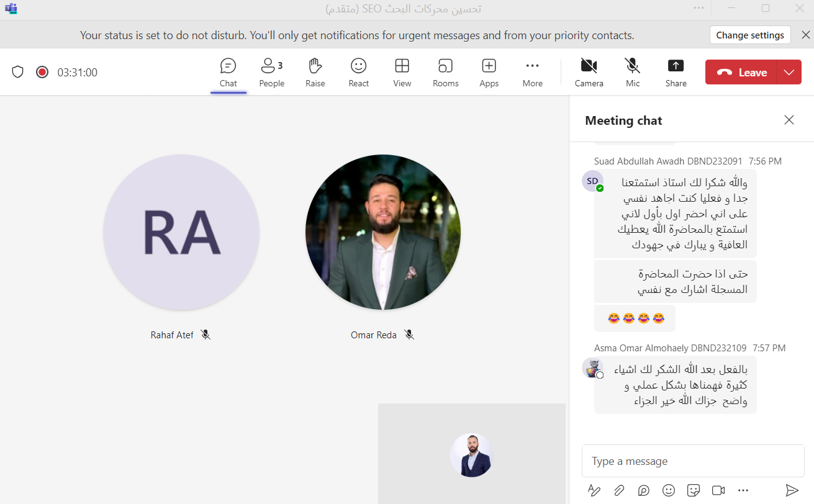
Task: Close the Meeting chat panel
Action: point(789,120)
